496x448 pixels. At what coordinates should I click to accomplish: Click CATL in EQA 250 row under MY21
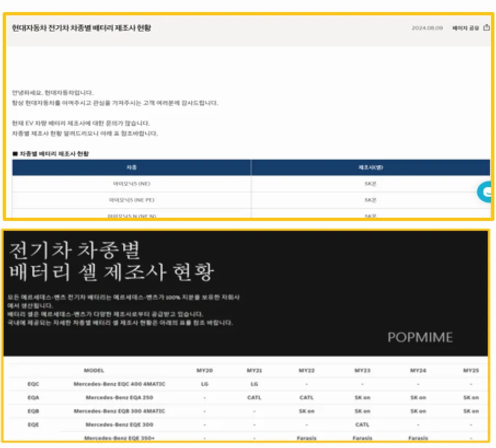pos(255,398)
